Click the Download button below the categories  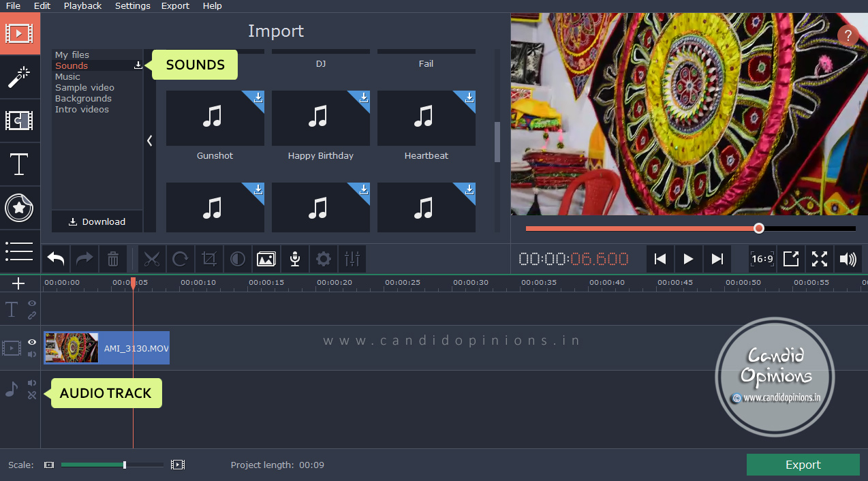point(97,221)
